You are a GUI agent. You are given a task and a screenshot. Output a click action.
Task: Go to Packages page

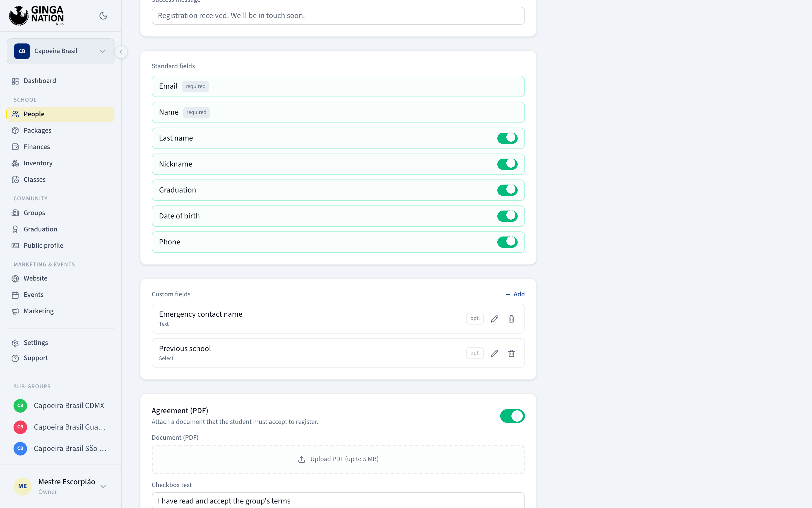tap(60, 130)
